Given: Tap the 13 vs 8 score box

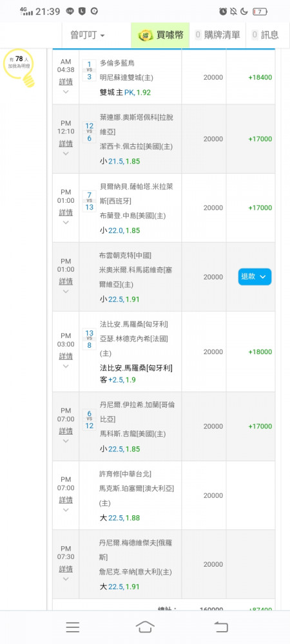Looking at the screenshot, I should point(89,339).
